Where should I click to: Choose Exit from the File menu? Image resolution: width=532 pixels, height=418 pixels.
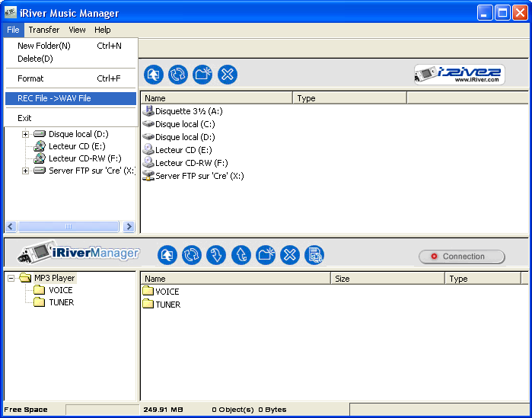pyautogui.click(x=71, y=118)
